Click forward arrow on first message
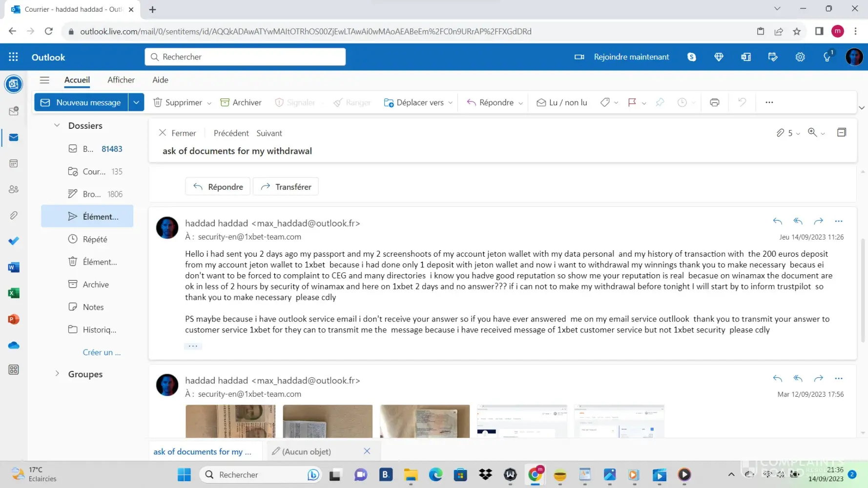This screenshot has width=868, height=488. point(818,222)
